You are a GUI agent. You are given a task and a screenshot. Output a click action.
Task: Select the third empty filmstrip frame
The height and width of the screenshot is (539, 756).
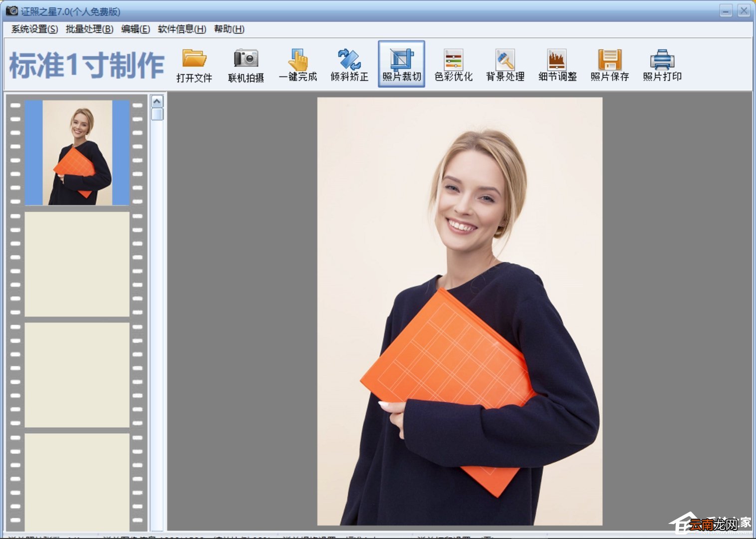(77, 482)
